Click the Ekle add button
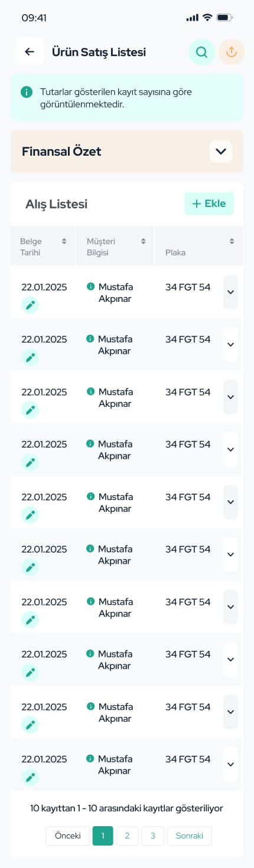The width and height of the screenshot is (254, 868). point(209,203)
